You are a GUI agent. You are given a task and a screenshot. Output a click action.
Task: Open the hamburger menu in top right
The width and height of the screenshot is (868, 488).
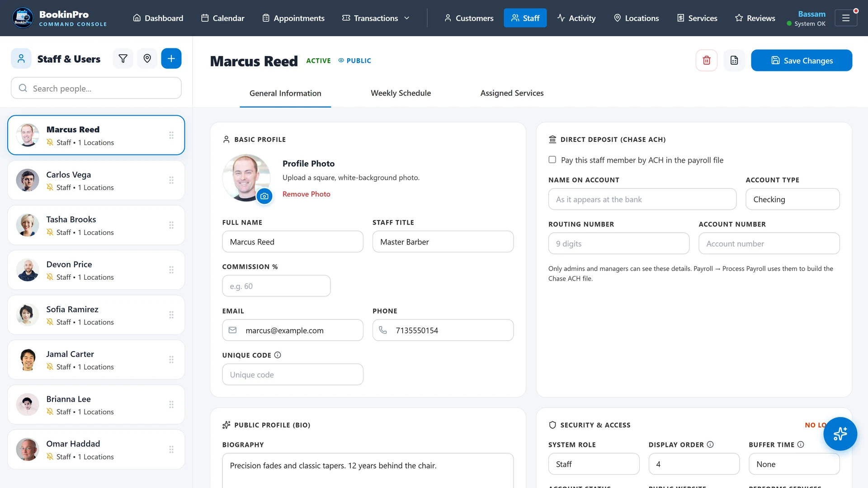point(846,18)
